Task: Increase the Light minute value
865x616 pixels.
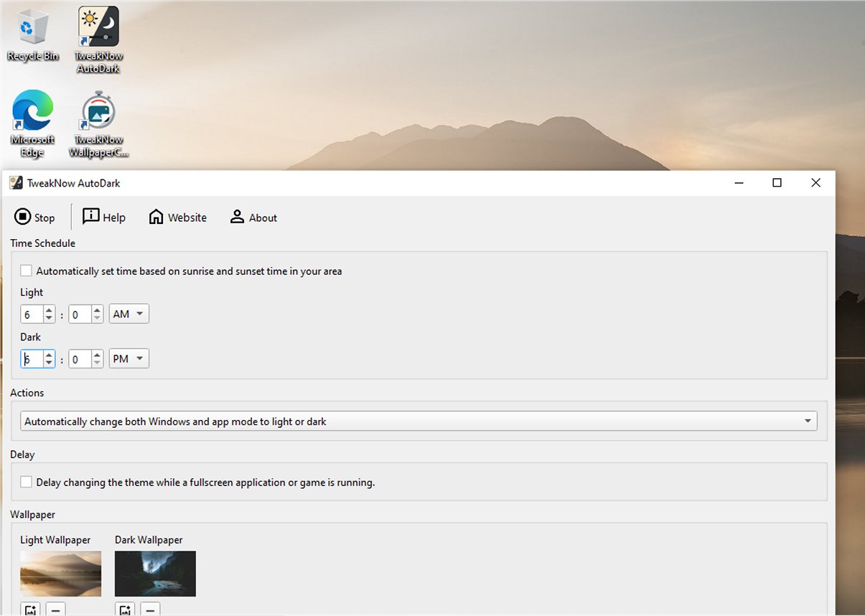Action: coord(97,310)
